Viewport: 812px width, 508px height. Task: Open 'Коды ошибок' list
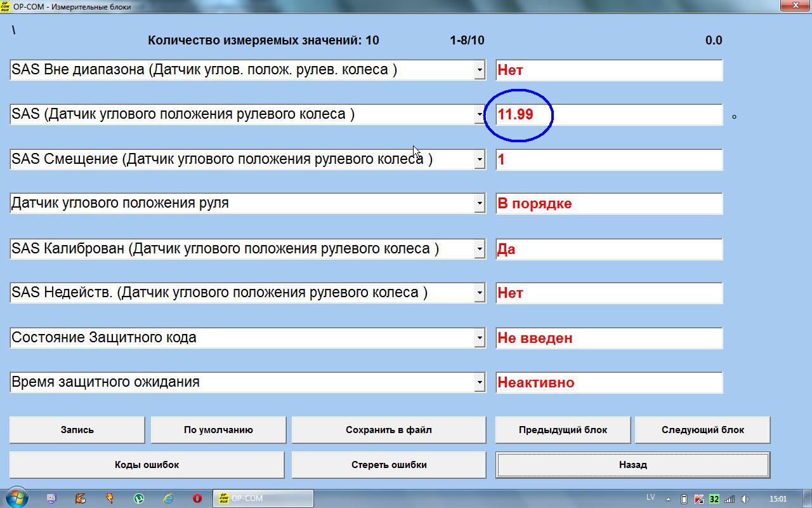(x=147, y=465)
